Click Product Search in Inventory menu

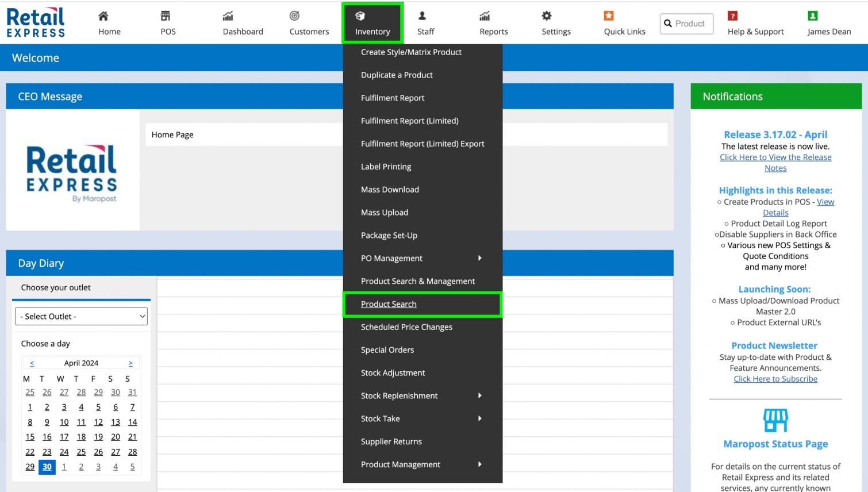[389, 304]
